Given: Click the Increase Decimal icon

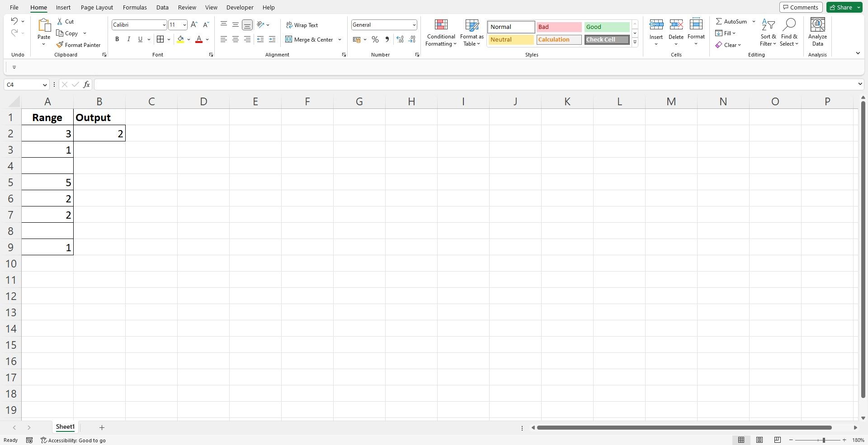Looking at the screenshot, I should pos(400,39).
